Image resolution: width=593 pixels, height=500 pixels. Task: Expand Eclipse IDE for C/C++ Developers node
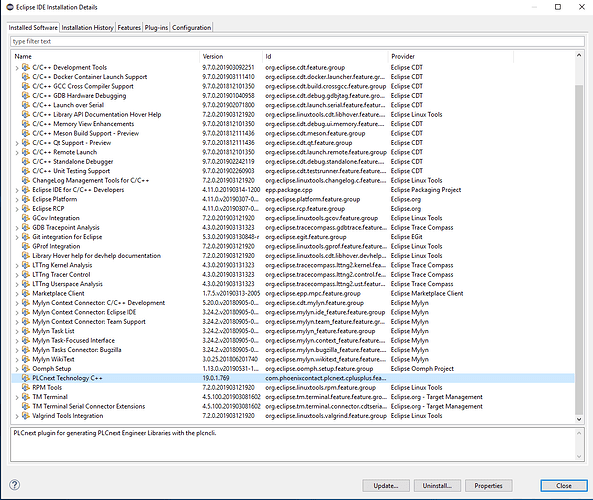pyautogui.click(x=17, y=190)
